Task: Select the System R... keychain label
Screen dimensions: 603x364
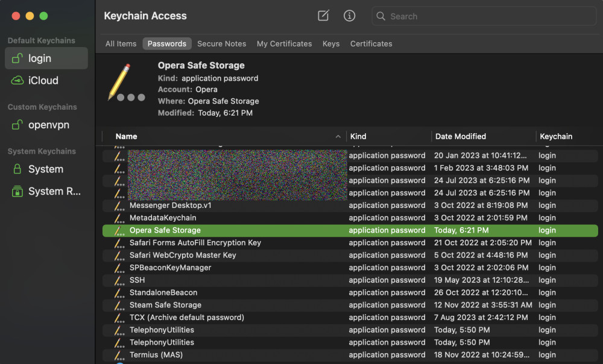Action: tap(54, 191)
